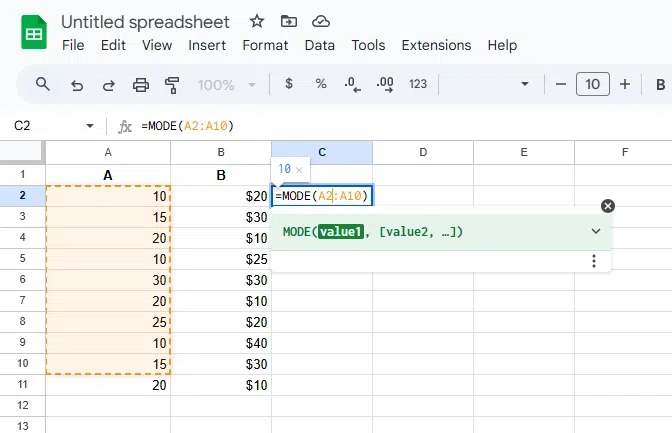Activate the paint format tool
Viewport: 672px width, 433px height.
(x=172, y=85)
